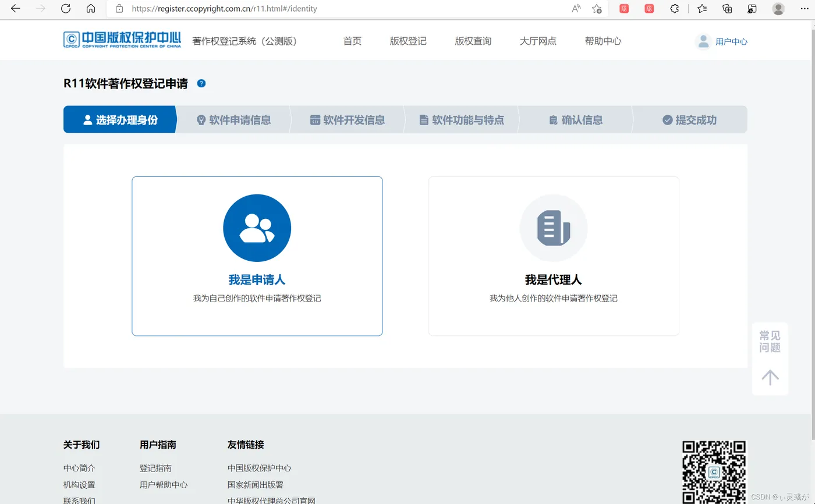Viewport: 815px width, 504px height.
Task: Select the 软件功能与特点 step tab
Action: (x=462, y=120)
